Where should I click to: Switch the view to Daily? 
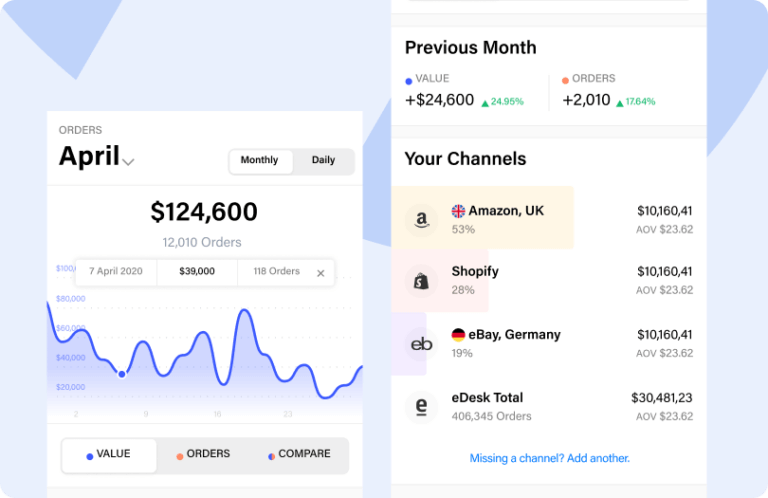click(x=323, y=161)
